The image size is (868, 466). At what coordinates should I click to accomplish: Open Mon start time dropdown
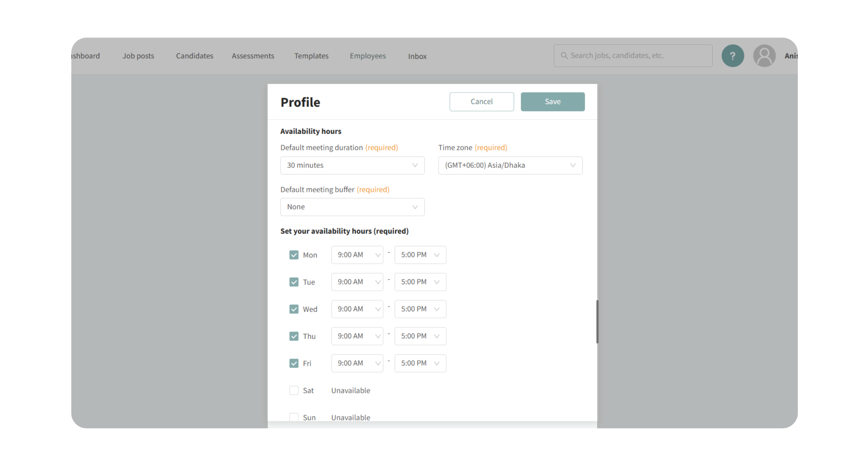click(357, 255)
